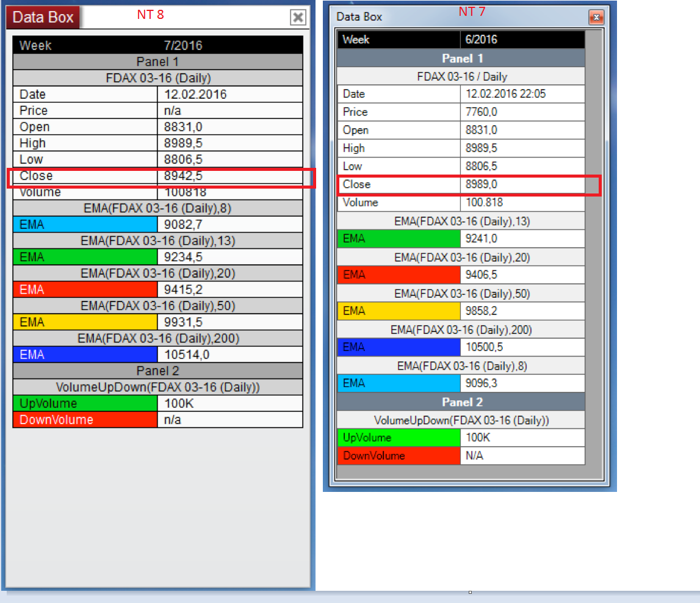Viewport: 700px width, 603px height.
Task: Click red EMA 20 swatch in NT 8
Action: coord(85,290)
